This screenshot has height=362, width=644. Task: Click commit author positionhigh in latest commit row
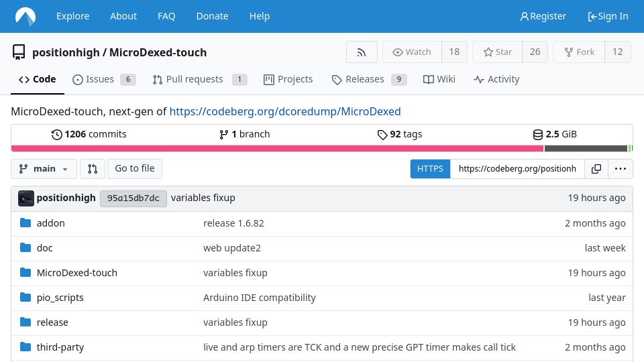pyautogui.click(x=66, y=198)
